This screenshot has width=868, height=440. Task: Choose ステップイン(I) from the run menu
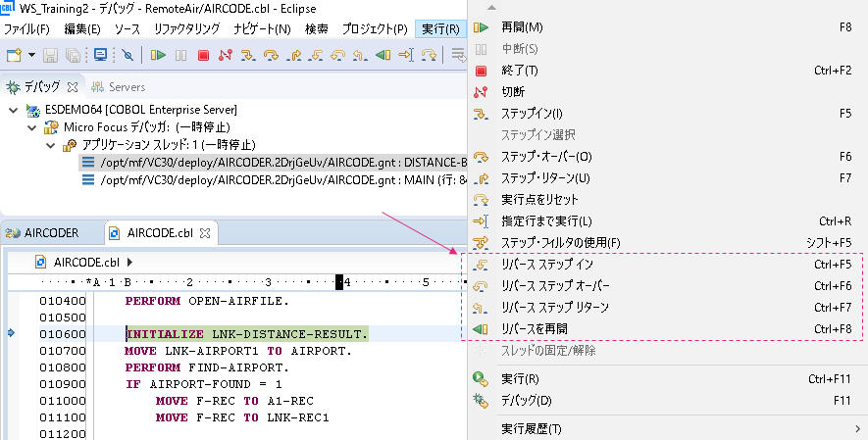point(668,114)
